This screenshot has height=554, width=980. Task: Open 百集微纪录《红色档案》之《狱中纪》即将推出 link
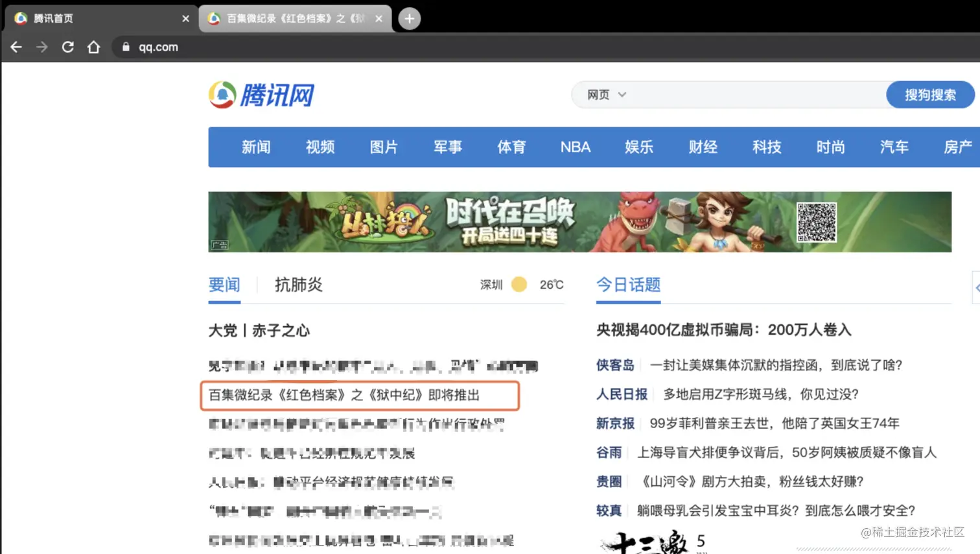[344, 395]
